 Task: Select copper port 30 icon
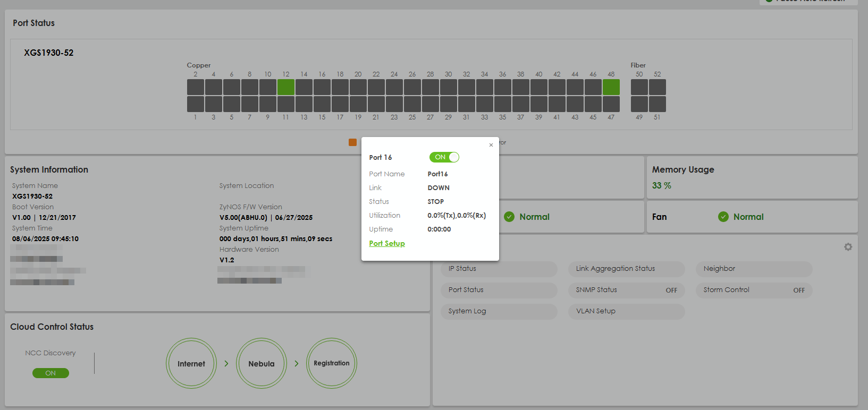point(449,87)
